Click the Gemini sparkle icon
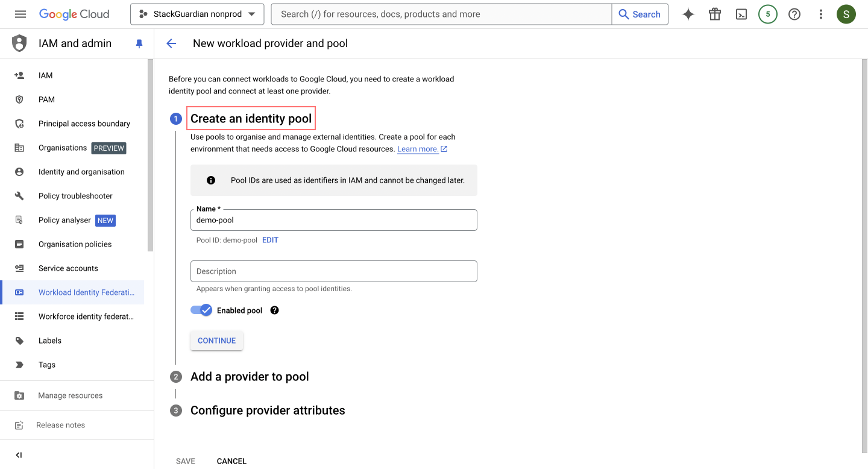Viewport: 868px width, 469px height. (688, 14)
